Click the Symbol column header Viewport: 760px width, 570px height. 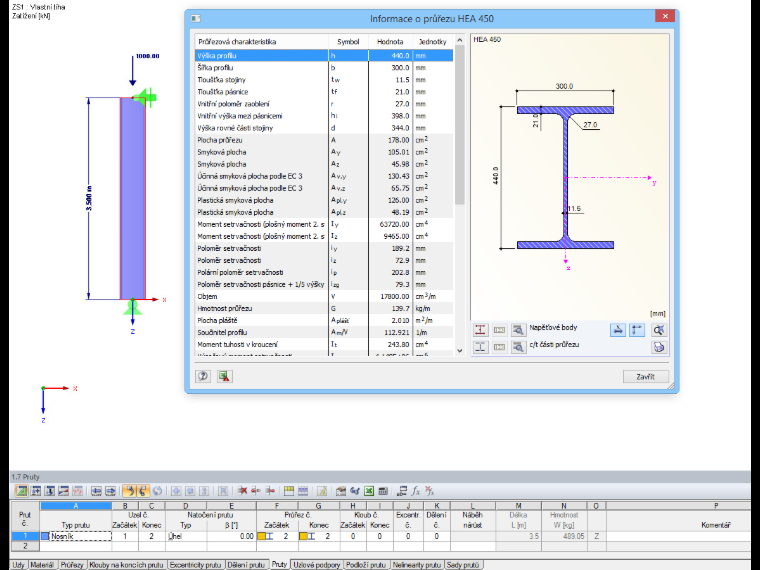348,42
